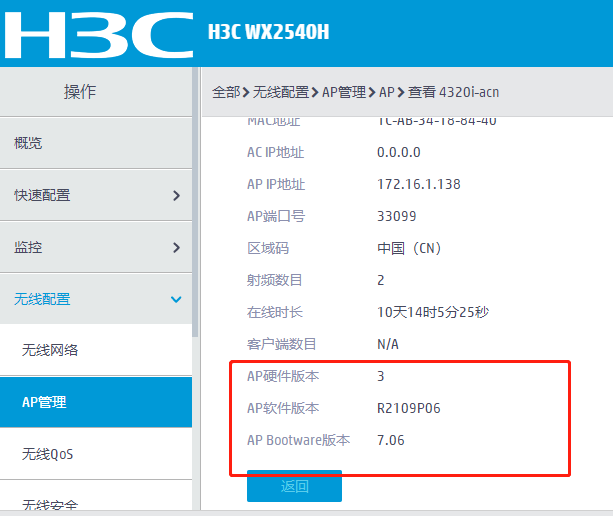613x516 pixels.
Task: Click the standalone AP breadcrumb link
Action: 387,92
